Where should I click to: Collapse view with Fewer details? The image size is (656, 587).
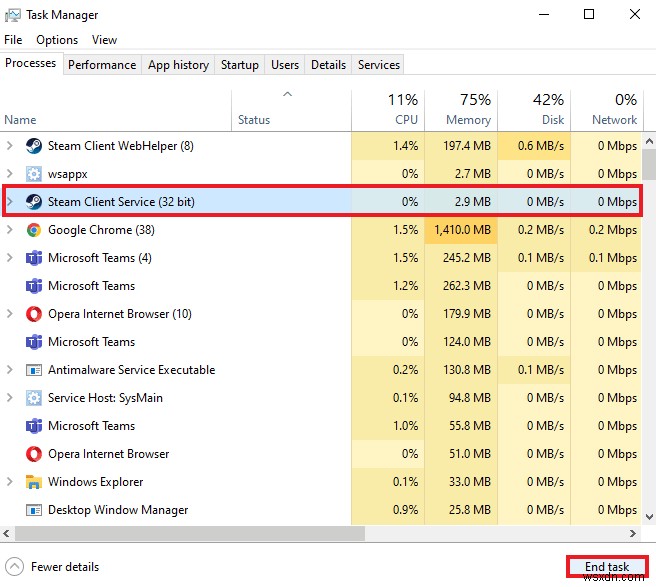[x=53, y=567]
